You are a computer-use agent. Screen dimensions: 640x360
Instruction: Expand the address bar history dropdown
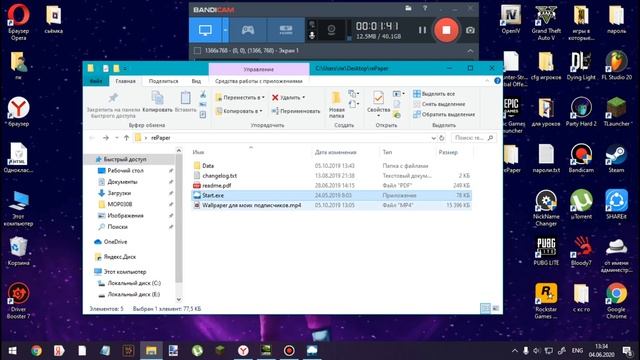tap(433, 138)
